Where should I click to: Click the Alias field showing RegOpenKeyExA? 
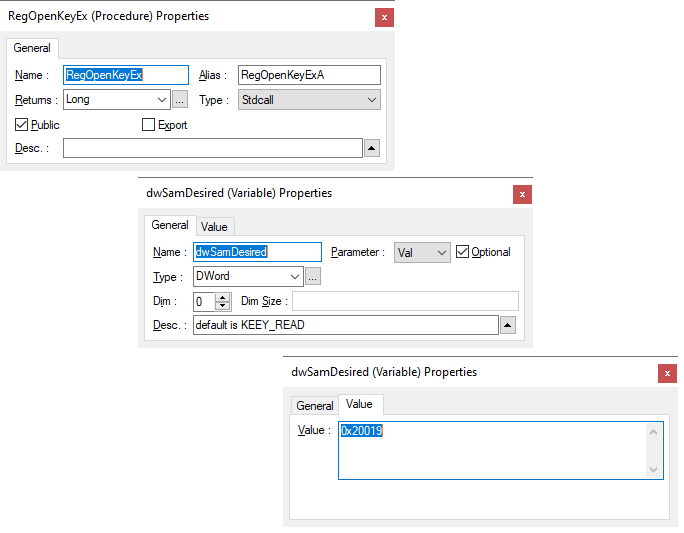309,75
